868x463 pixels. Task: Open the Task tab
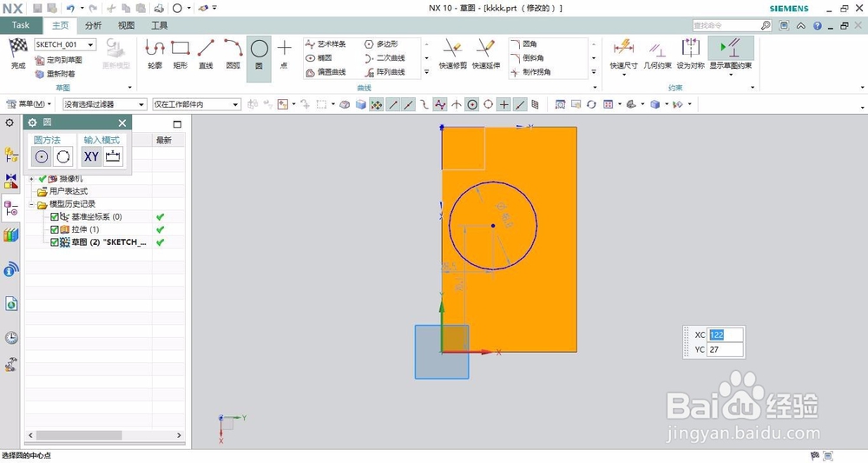[x=21, y=25]
